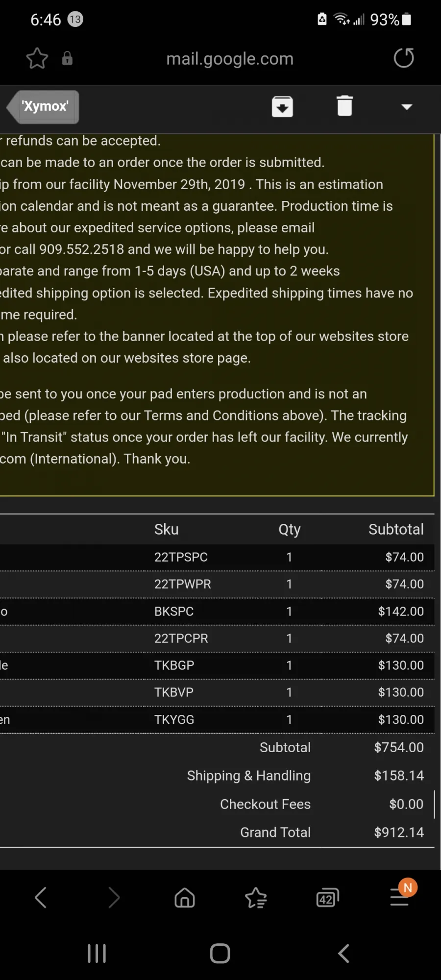Go forward with the browser forward arrow
The image size is (441, 980).
pos(114,898)
